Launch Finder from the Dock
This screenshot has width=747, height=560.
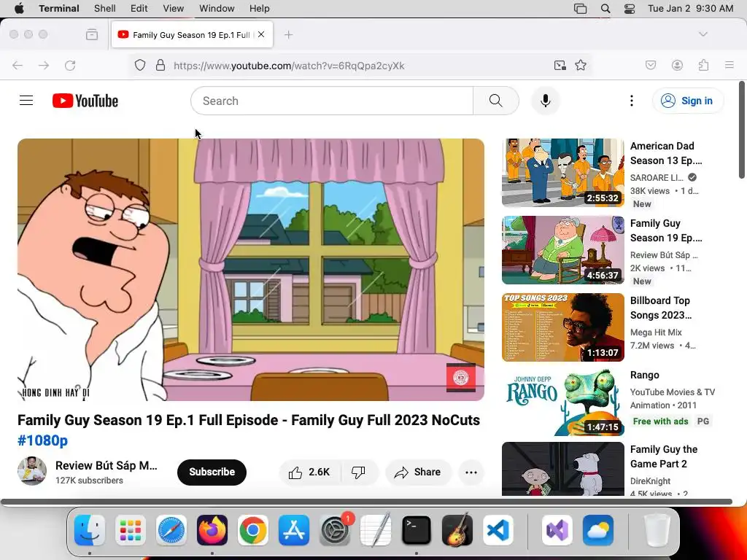point(90,530)
